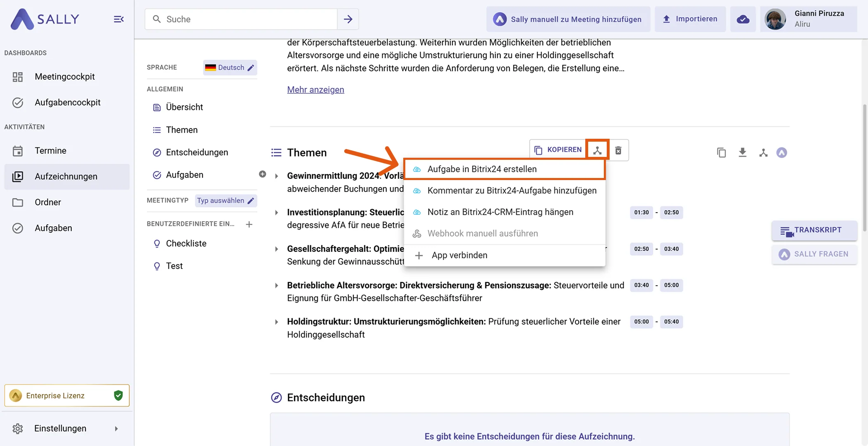The image size is (868, 446).
Task: Click the KOPIEREN button for Themen
Action: pos(558,150)
